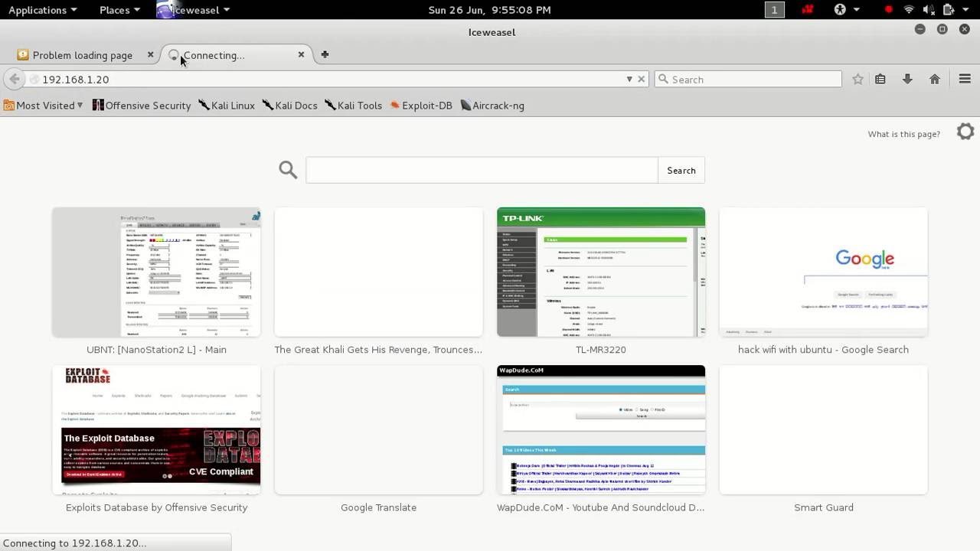Open the accessibility menu icon
The width and height of the screenshot is (980, 551).
pyautogui.click(x=840, y=10)
